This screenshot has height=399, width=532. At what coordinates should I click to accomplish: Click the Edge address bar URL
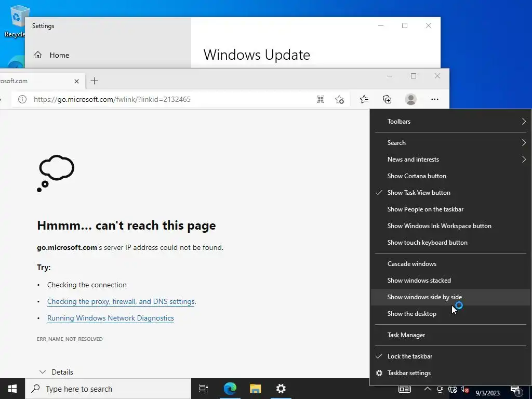[x=112, y=99]
